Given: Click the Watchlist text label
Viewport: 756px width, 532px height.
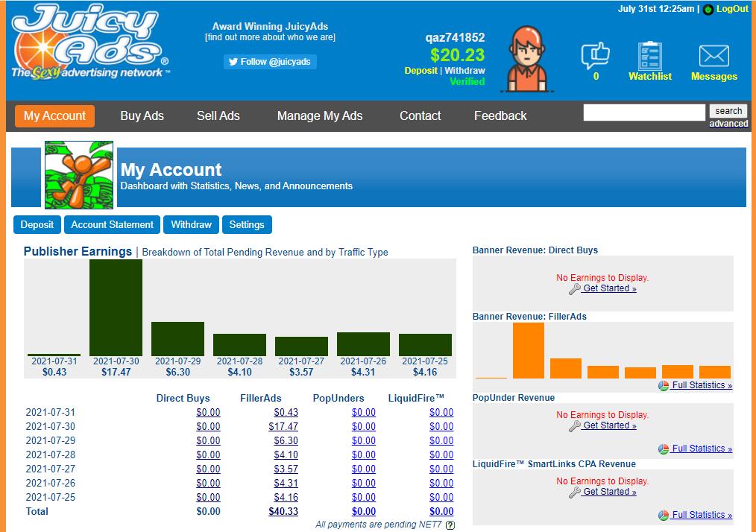Looking at the screenshot, I should click(x=650, y=77).
